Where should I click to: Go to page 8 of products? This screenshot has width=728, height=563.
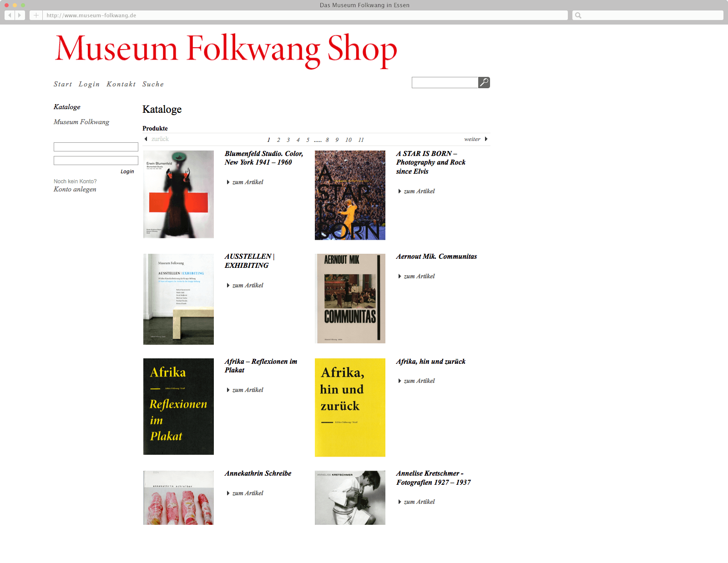327,140
